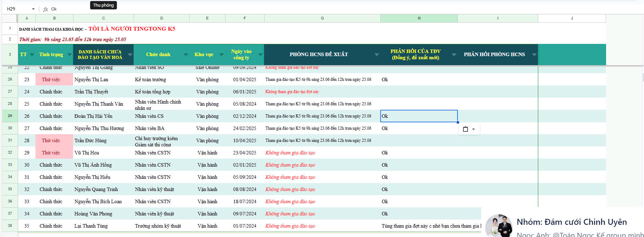
Task: Click the Chức danh filter icon
Action: (185, 55)
